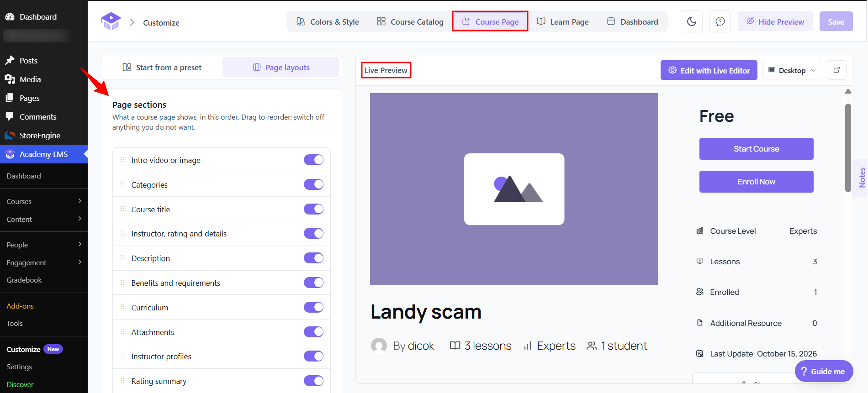868x393 pixels.
Task: Open the Desktop device dropdown
Action: (x=792, y=70)
